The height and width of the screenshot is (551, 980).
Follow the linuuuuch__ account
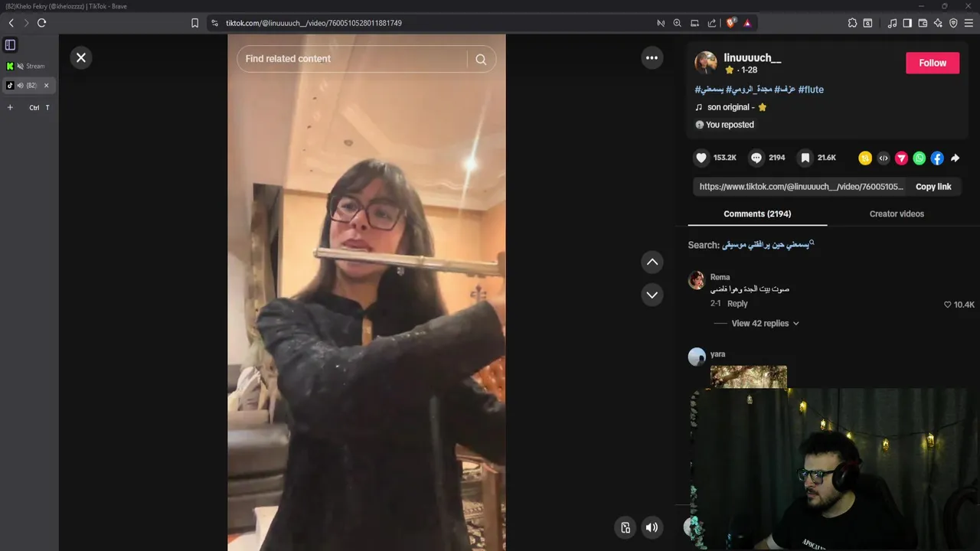pyautogui.click(x=933, y=63)
